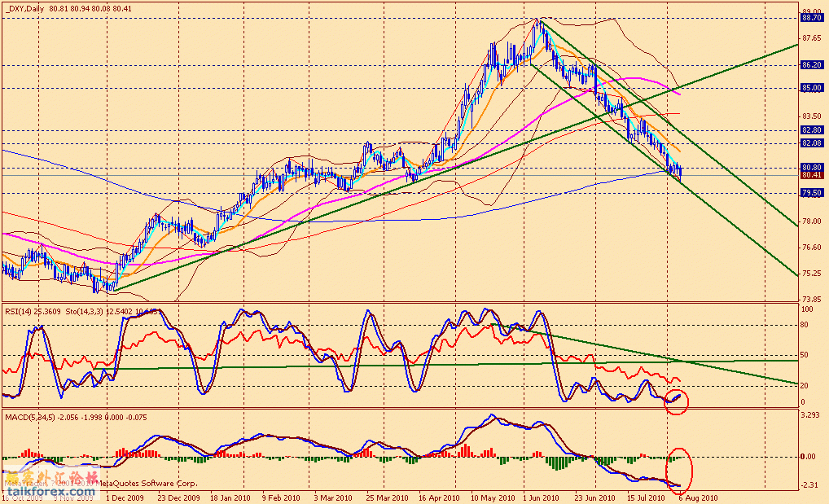Click the 1 Jun 2010 date label
829x504 pixels.
541,498
